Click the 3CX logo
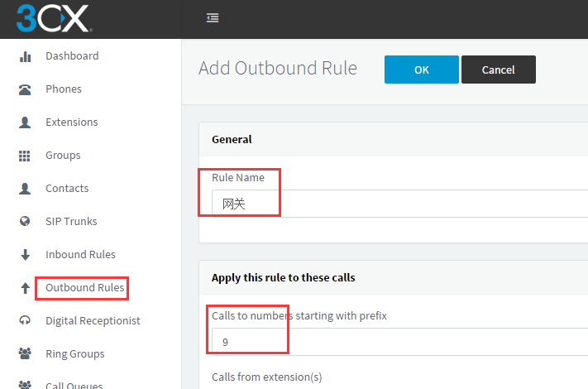Image resolution: width=588 pixels, height=389 pixels. [54, 18]
